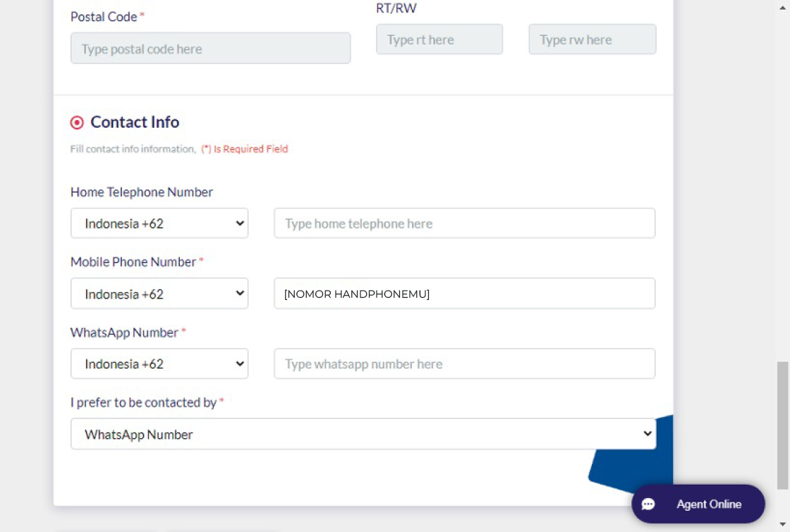Click the 'Type rt here' field
This screenshot has height=532, width=790.
[x=439, y=40]
